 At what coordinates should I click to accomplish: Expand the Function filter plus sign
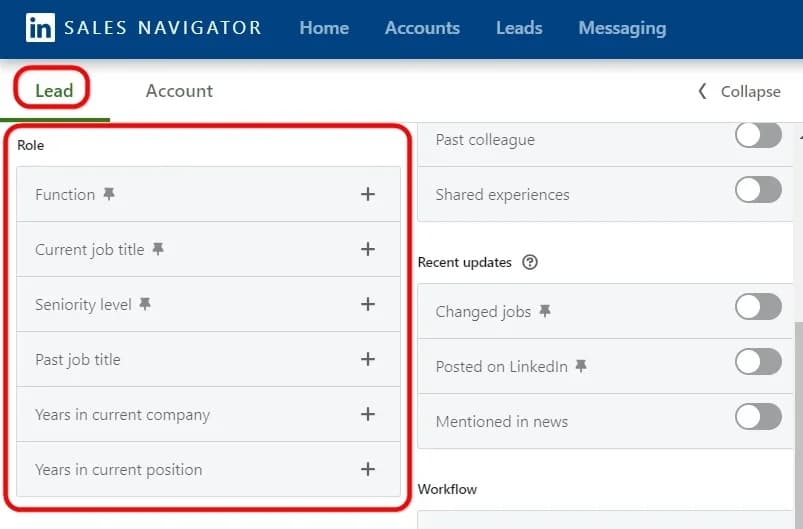[368, 194]
